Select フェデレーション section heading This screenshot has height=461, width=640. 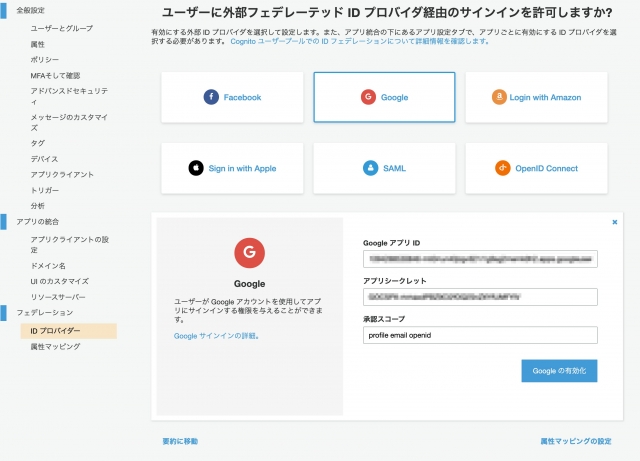pyautogui.click(x=44, y=313)
